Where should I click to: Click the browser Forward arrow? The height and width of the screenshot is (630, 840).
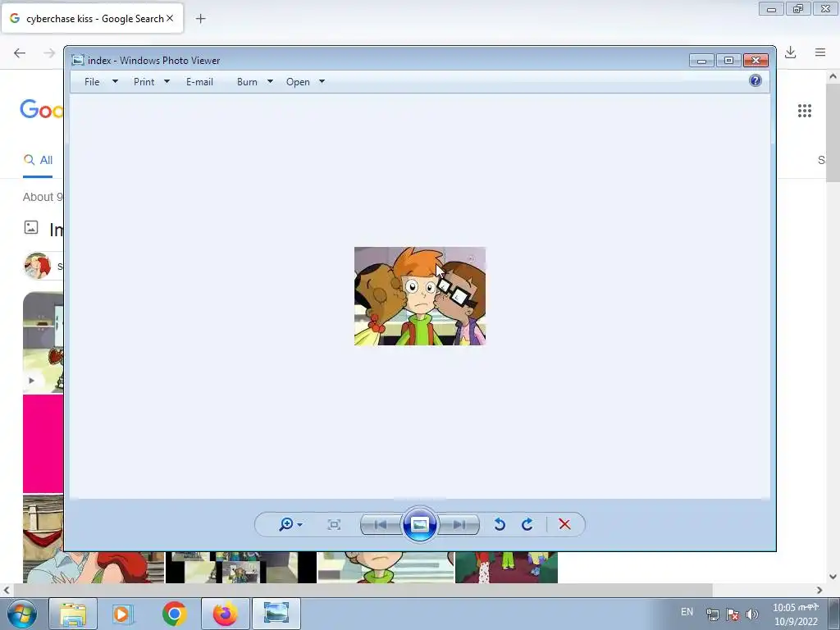(49, 52)
